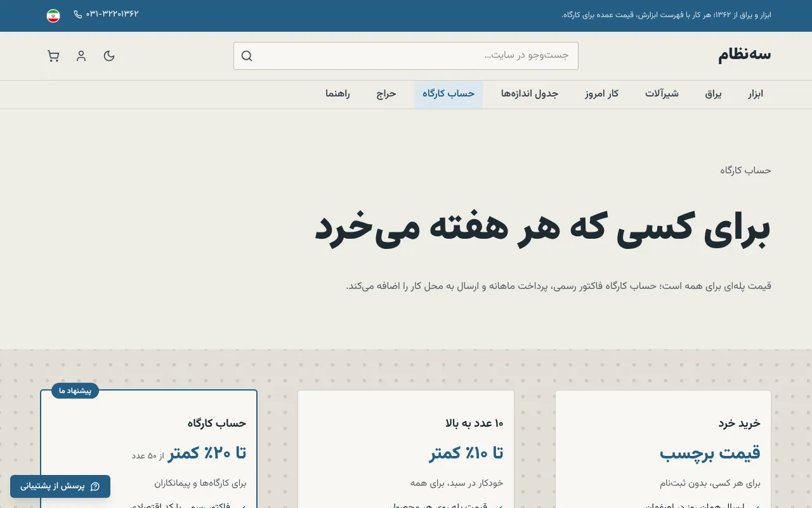The image size is (812, 508).
Task: Open the user account icon
Action: [x=81, y=56]
